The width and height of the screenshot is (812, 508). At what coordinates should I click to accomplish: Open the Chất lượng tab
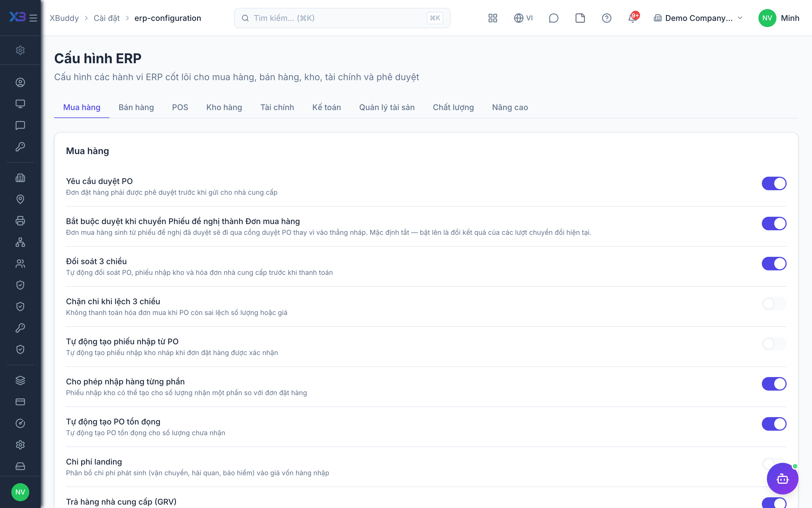(x=453, y=108)
